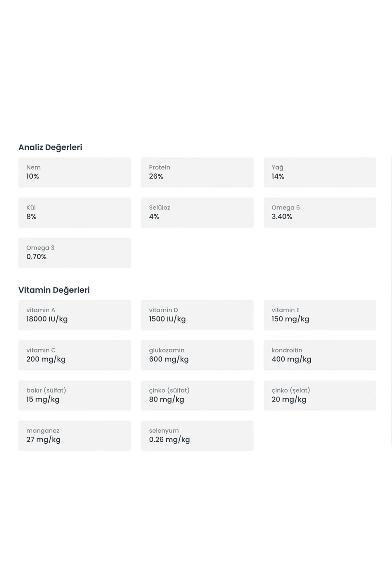
Task: Select the glukozamin 600 mg/kg card
Action: click(x=197, y=355)
